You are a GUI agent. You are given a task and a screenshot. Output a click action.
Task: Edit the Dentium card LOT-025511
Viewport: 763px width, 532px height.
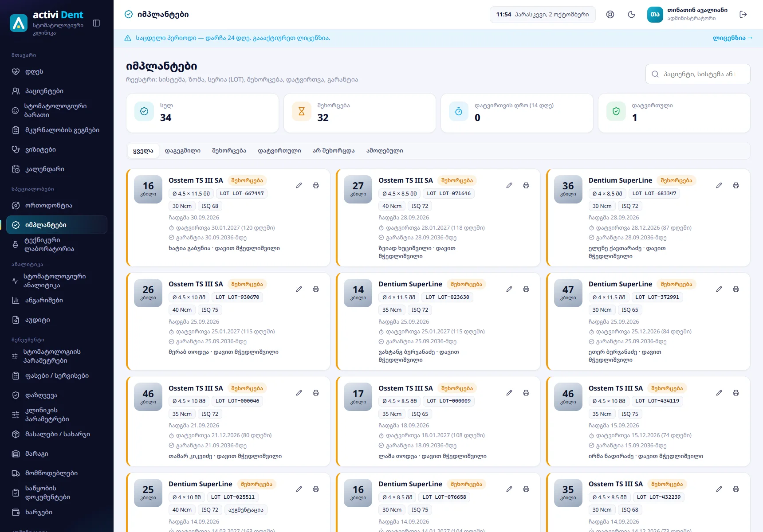tap(299, 489)
